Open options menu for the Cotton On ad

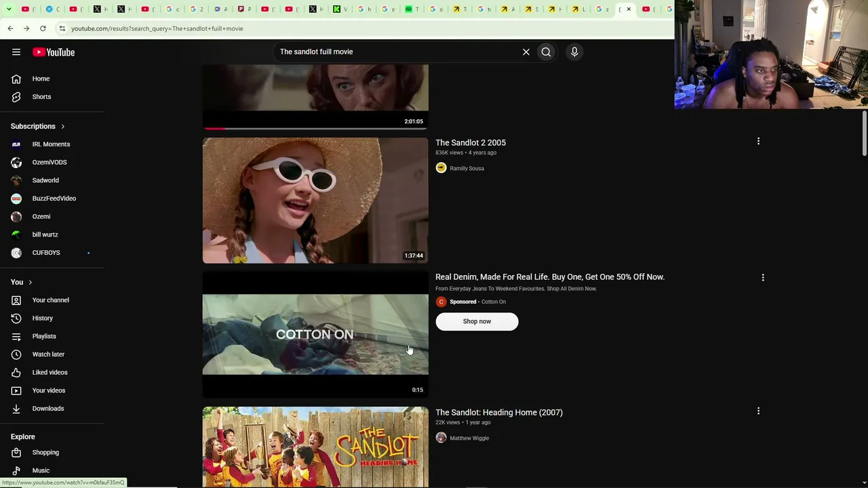[763, 278]
